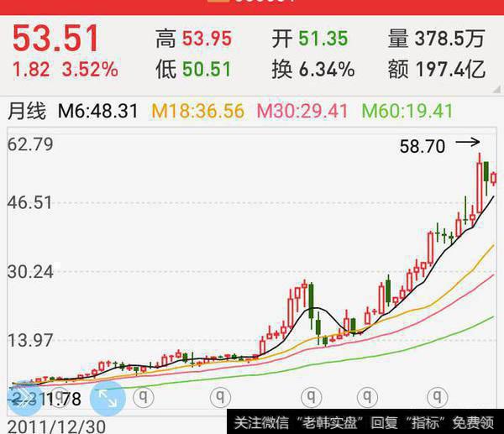The width and height of the screenshot is (504, 434).
Task: Tap the blue double-chevron scroll button
Action: (x=24, y=399)
